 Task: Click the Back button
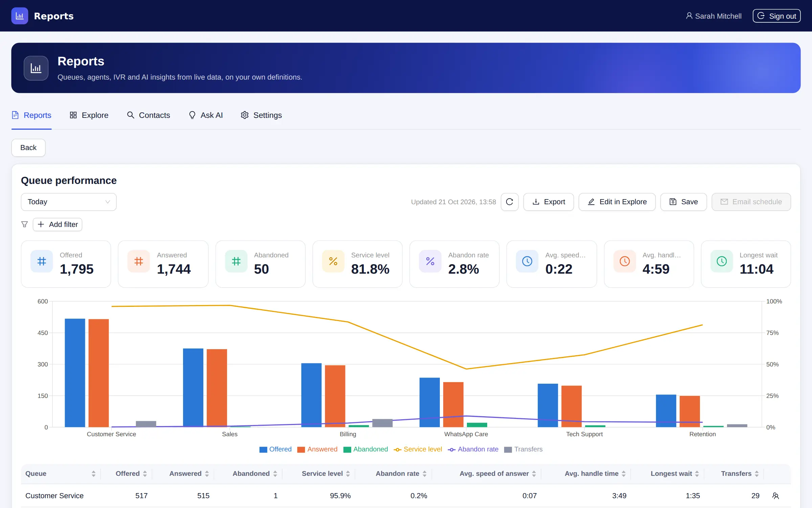28,148
